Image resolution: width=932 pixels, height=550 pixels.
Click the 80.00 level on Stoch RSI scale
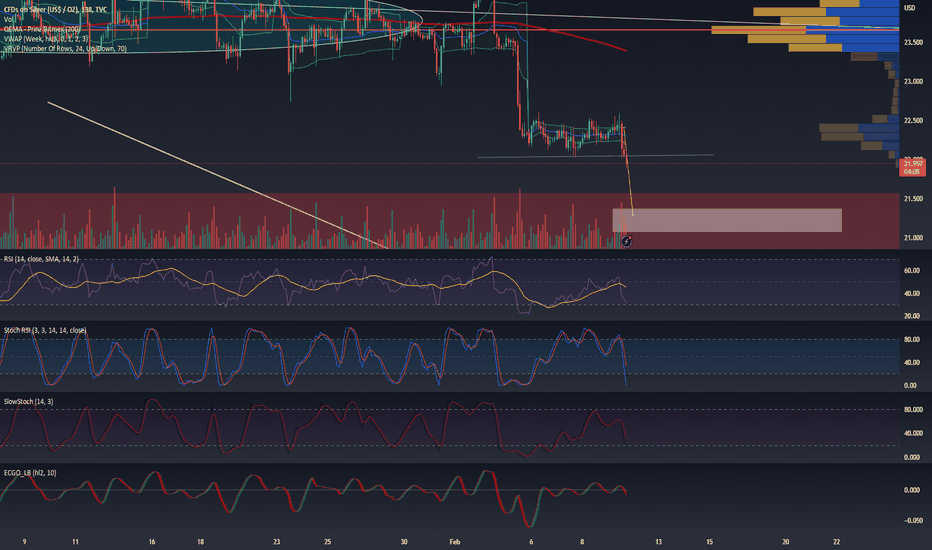(912, 340)
